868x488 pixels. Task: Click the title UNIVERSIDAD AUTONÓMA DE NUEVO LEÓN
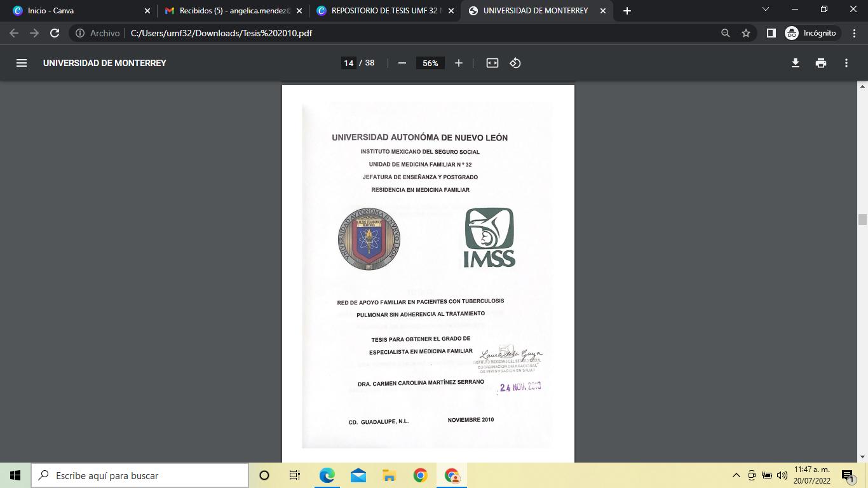[x=419, y=137]
